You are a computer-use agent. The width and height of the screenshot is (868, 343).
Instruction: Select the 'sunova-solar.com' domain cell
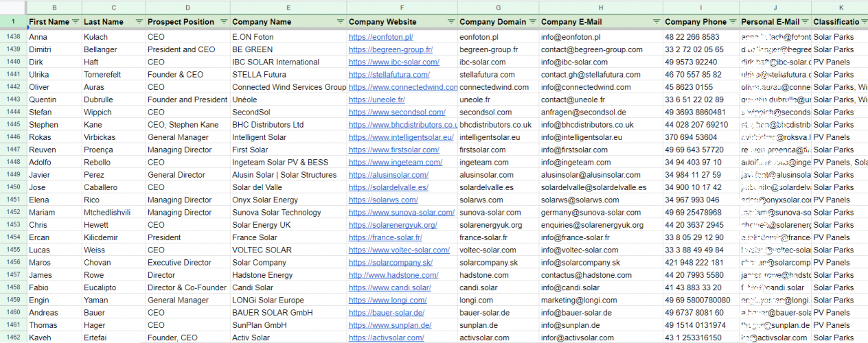(x=498, y=212)
